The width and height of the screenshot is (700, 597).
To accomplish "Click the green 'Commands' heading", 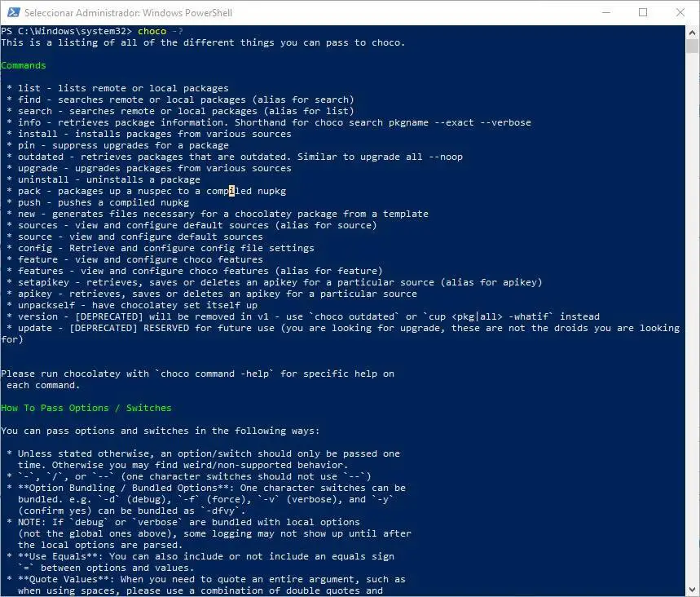I will pos(23,65).
